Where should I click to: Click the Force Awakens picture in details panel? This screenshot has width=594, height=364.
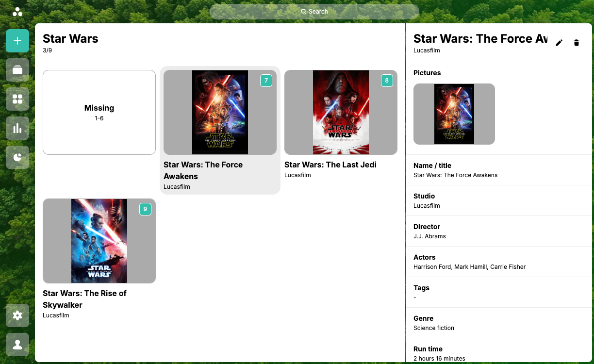coord(454,114)
